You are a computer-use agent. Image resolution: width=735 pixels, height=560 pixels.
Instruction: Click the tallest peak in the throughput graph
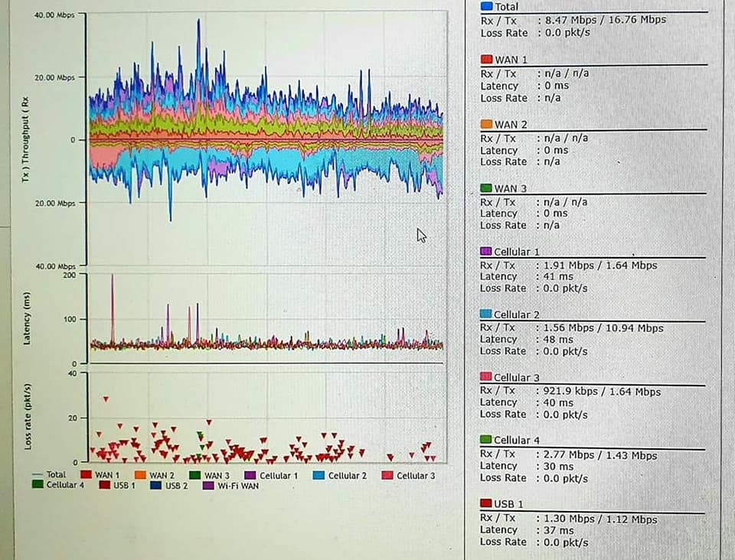(x=198, y=21)
